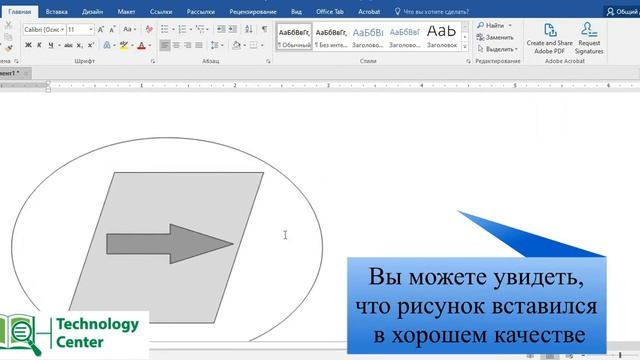Decrease the paragraph indent
Screen dimensions: 640x360
(x=221, y=29)
